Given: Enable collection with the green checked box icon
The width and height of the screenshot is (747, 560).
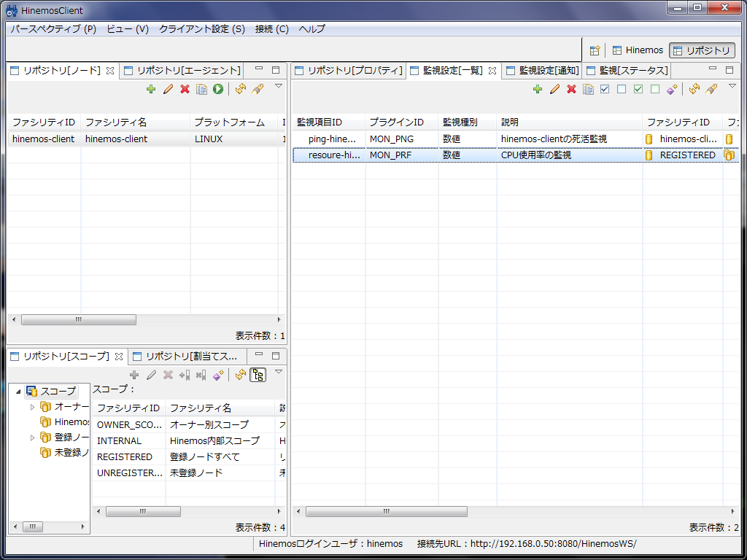Looking at the screenshot, I should [638, 89].
